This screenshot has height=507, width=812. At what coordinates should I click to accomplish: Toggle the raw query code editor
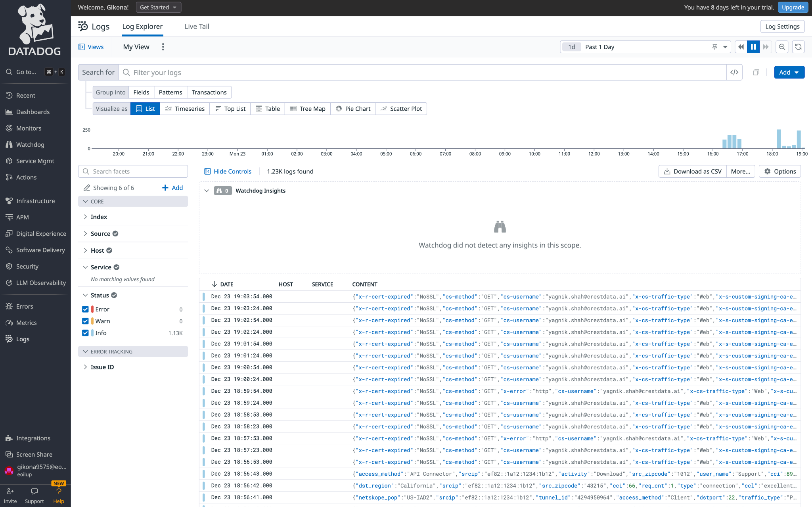tap(734, 72)
